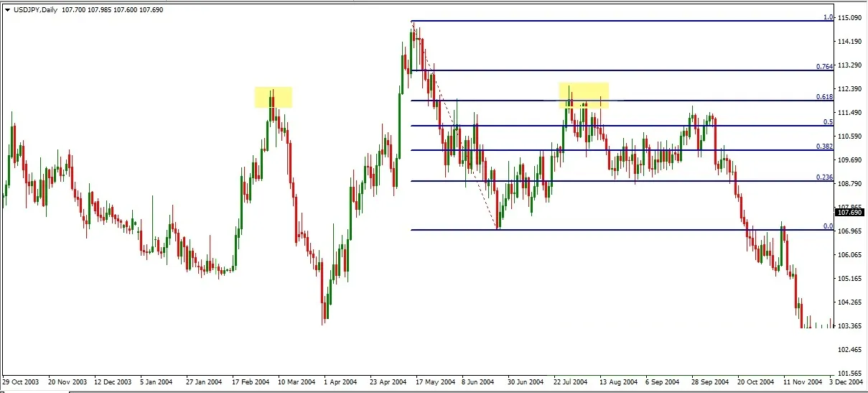868x393 pixels.
Task: Click the 1 Apr 2004 date label
Action: (x=340, y=382)
